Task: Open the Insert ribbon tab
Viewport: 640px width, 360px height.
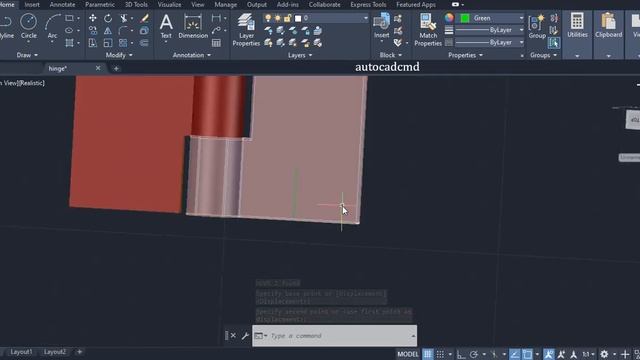Action: point(32,4)
